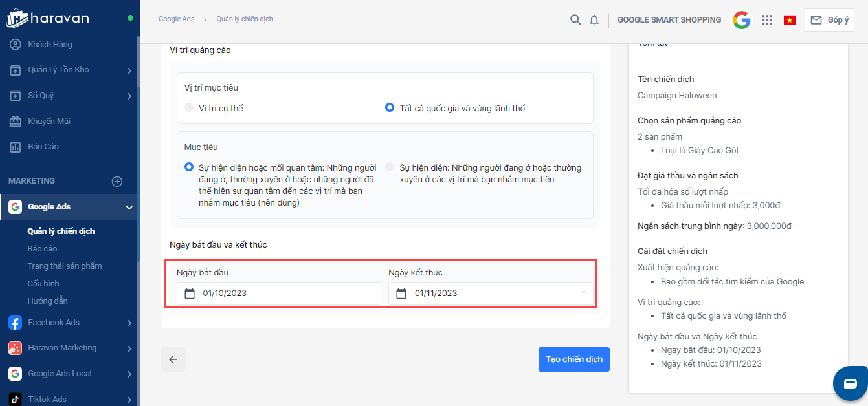Expand Quản Lý Tồn Kho submenu
The image size is (868, 406).
click(x=129, y=70)
